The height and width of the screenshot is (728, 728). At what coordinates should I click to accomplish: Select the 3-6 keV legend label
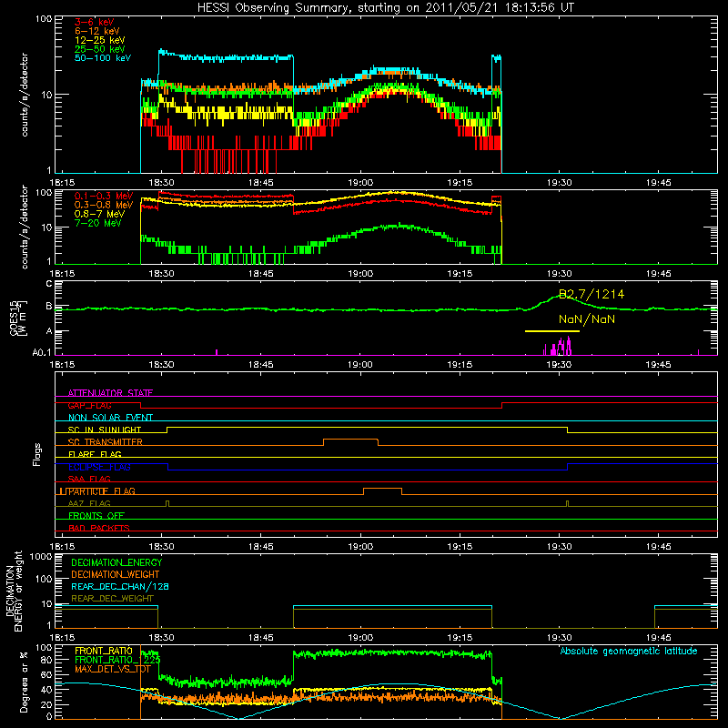tap(94, 22)
